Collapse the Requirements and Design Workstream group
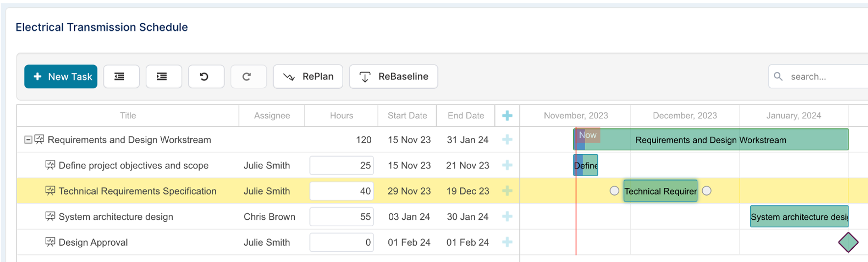Image resolution: width=868 pixels, height=262 pixels. pos(28,140)
